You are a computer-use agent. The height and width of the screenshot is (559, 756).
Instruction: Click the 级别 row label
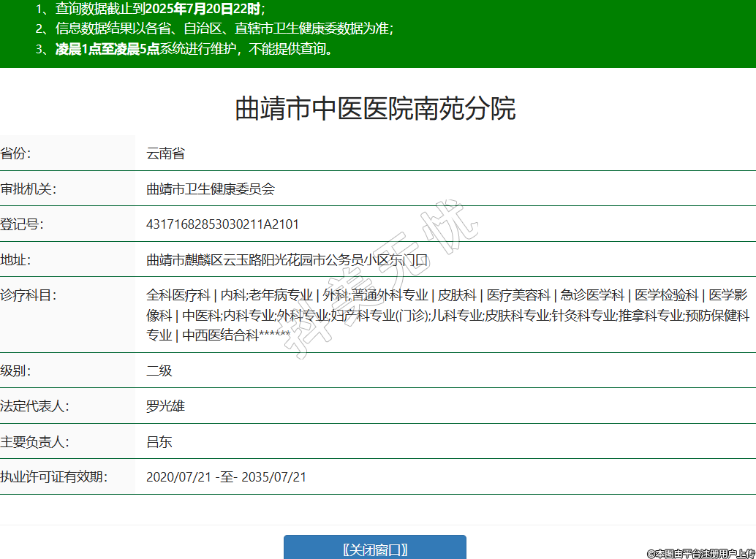16,370
